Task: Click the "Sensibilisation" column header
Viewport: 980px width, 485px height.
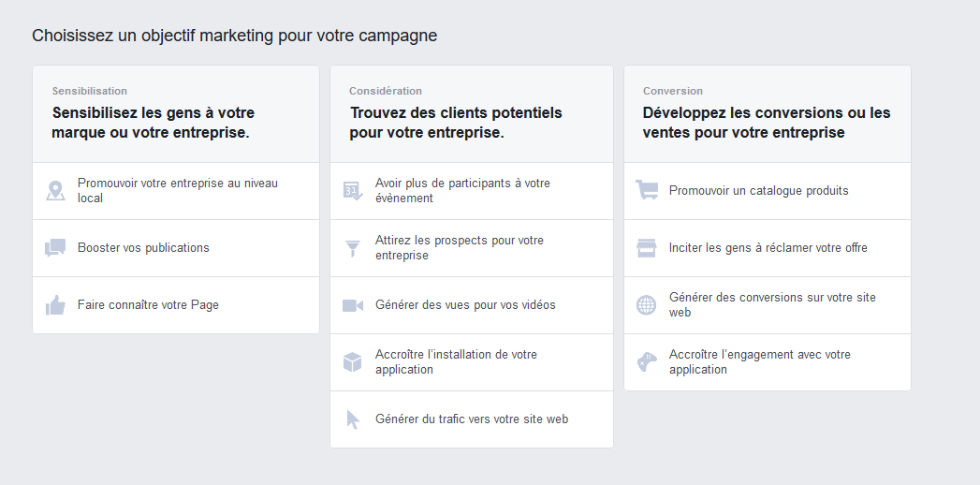Action: coord(90,91)
